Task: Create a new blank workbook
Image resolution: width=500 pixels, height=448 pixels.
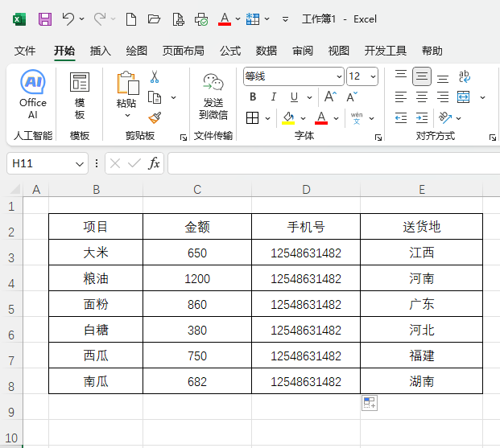Action: point(131,19)
